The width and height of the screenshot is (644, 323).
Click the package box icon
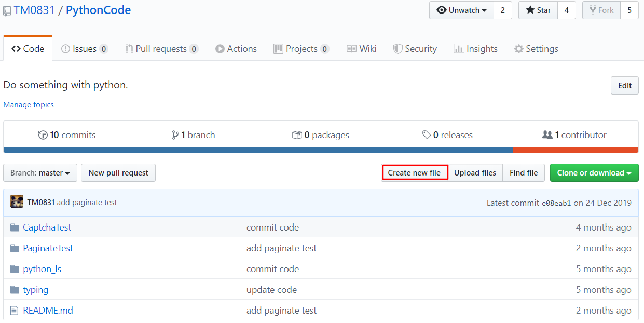[297, 135]
